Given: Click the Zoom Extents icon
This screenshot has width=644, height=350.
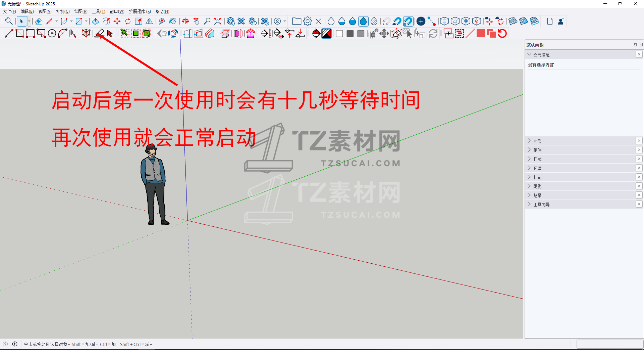Looking at the screenshot, I should 218,21.
